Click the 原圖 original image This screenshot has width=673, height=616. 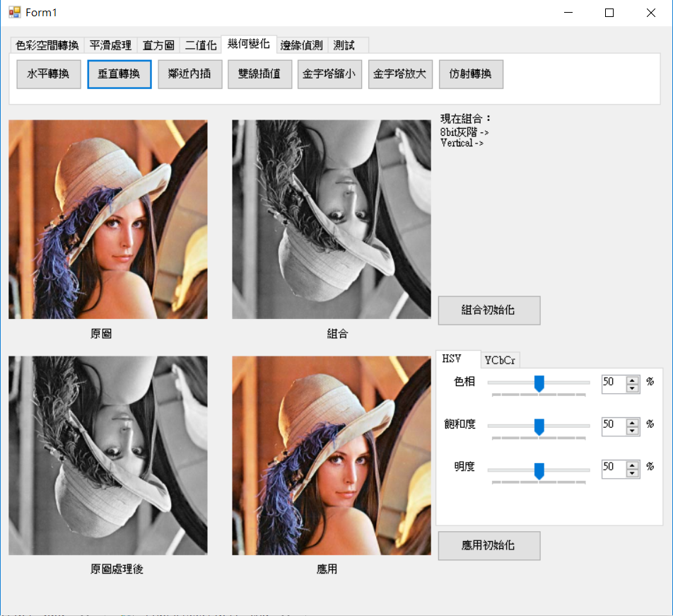tap(108, 219)
